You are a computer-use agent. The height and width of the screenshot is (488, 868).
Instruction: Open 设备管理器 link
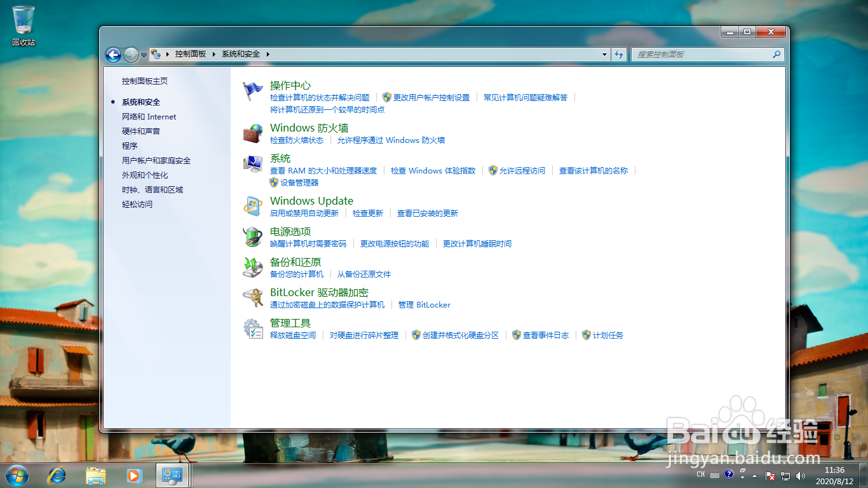[x=299, y=183]
